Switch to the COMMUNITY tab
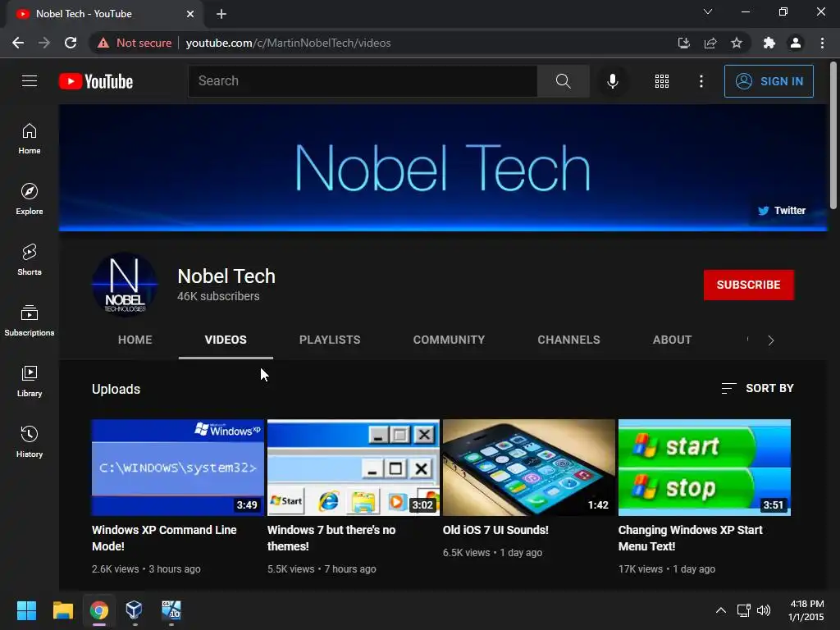840x630 pixels. click(x=449, y=340)
